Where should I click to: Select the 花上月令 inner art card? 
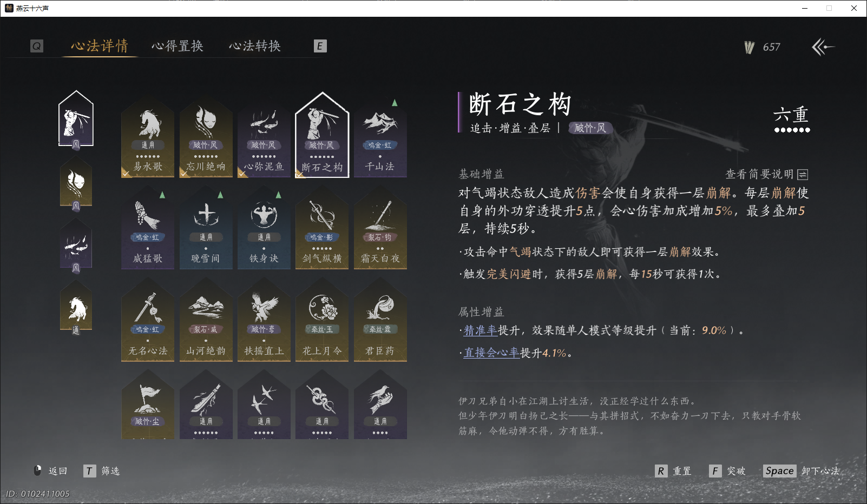tap(322, 320)
